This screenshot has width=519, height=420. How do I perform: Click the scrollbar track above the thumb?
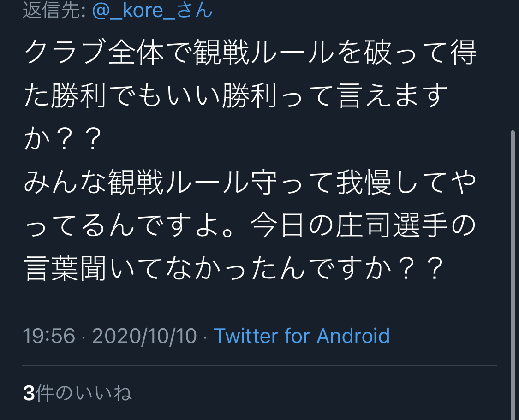(513, 65)
